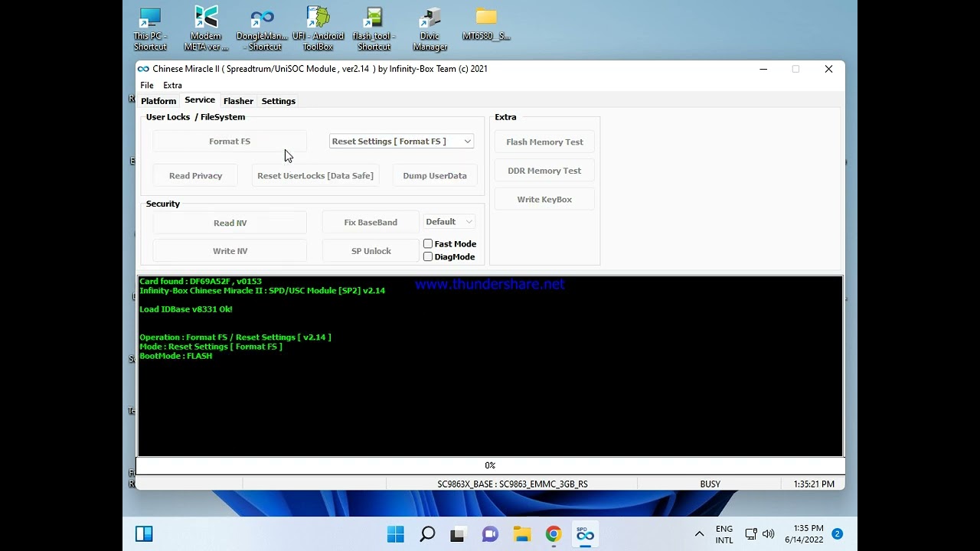The height and width of the screenshot is (551, 980).
Task: Switch to the Platform tab
Action: [158, 101]
